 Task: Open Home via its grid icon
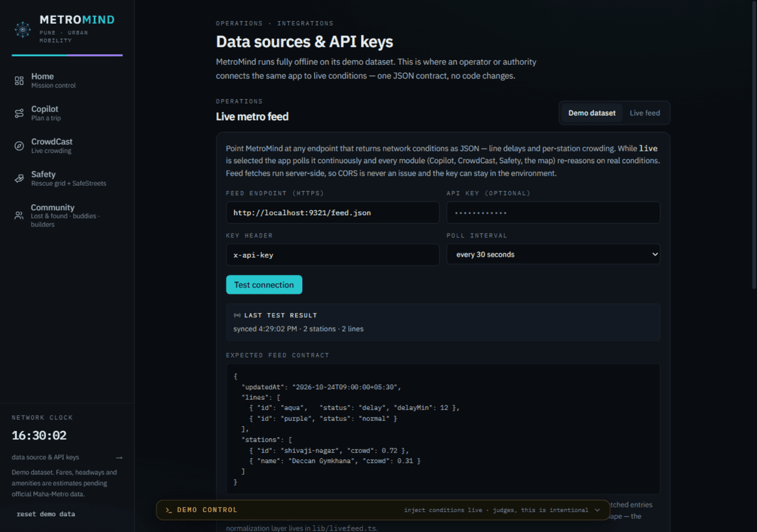click(x=20, y=81)
